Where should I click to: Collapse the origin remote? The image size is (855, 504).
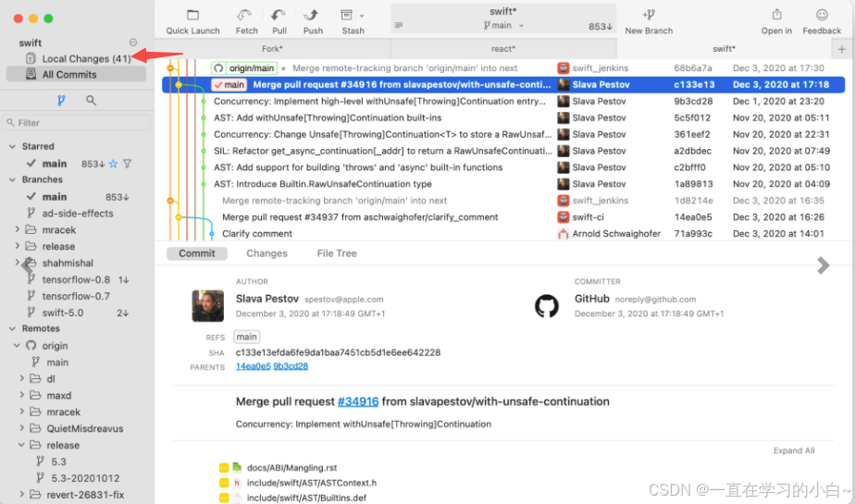17,346
